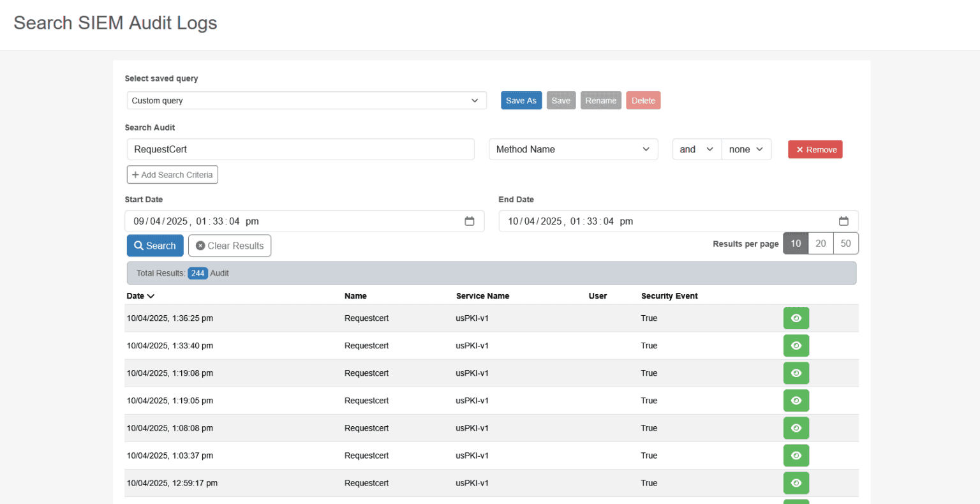Viewport: 980px width, 504px height.
Task: Click the blue Search button
Action: point(155,246)
